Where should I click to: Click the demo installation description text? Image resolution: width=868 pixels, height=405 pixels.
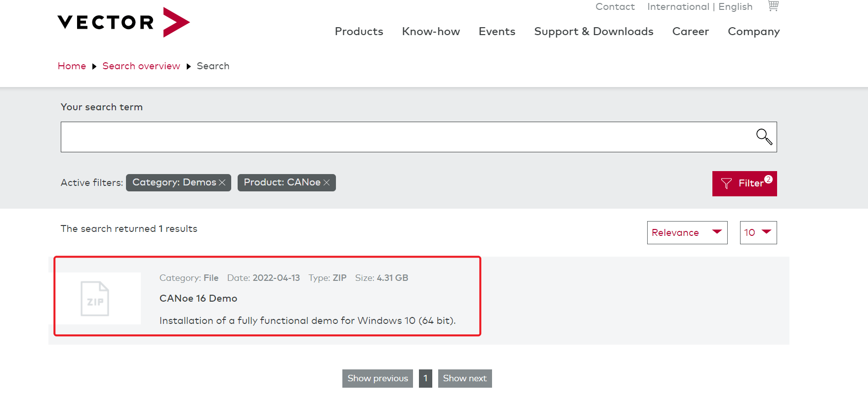click(x=307, y=320)
